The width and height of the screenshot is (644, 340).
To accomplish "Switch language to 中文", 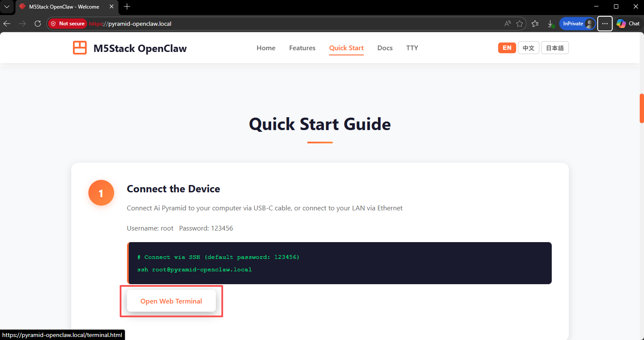I will point(528,48).
